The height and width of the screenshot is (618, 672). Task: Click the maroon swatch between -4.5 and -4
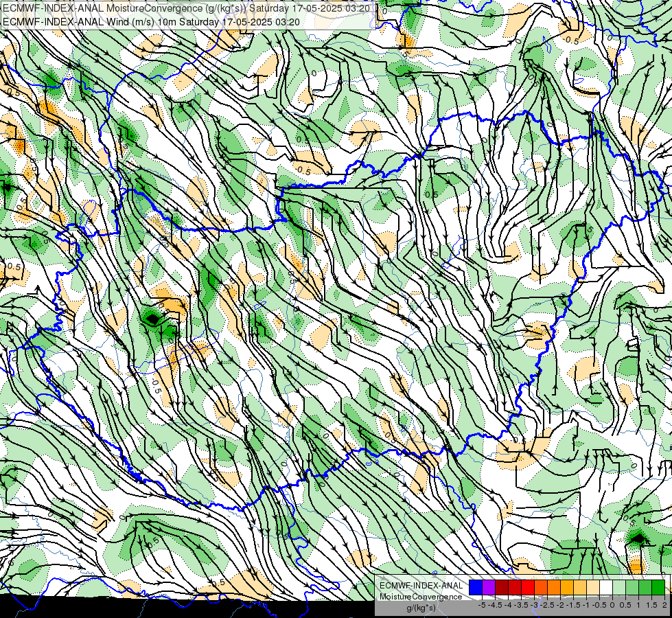pyautogui.click(x=502, y=587)
